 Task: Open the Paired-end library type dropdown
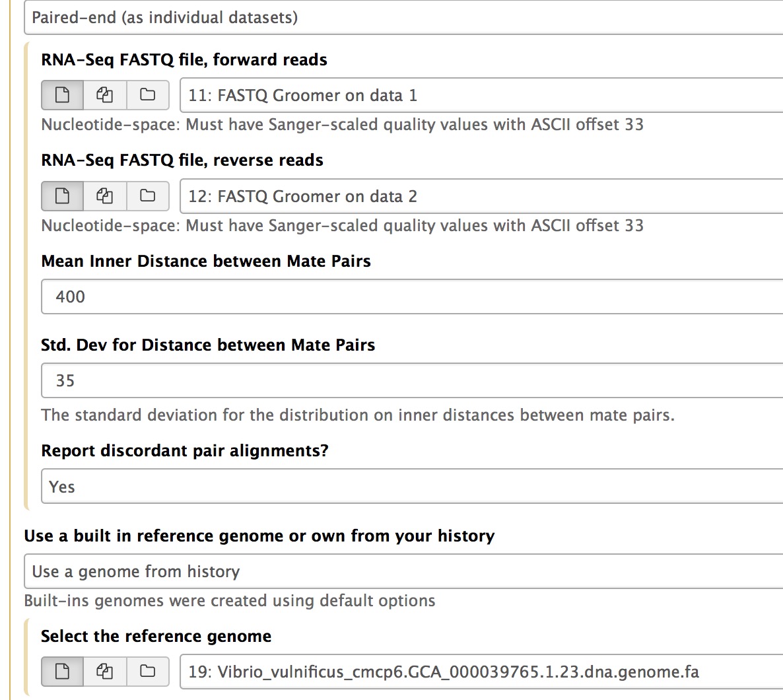(x=403, y=18)
